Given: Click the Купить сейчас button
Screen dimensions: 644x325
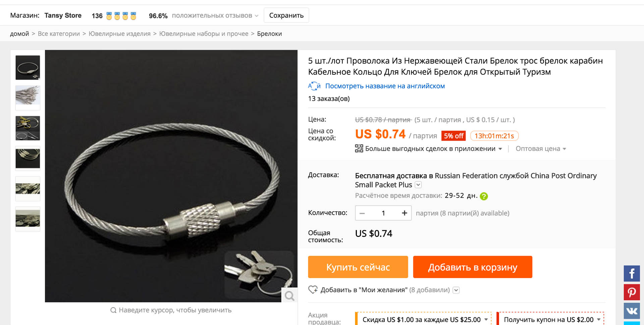Looking at the screenshot, I should click(358, 267).
